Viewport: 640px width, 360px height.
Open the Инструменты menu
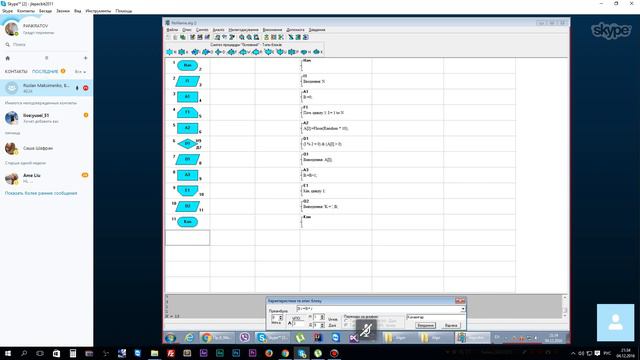[x=98, y=11]
